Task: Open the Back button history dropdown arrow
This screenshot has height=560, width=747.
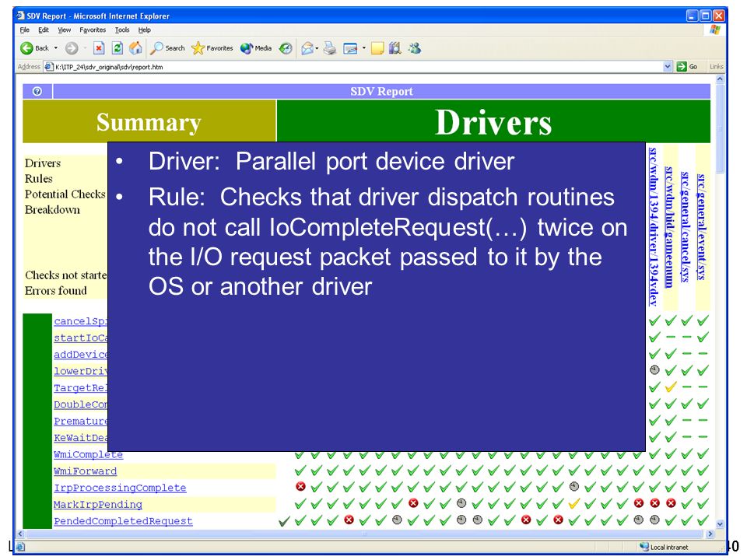Action: (56, 48)
